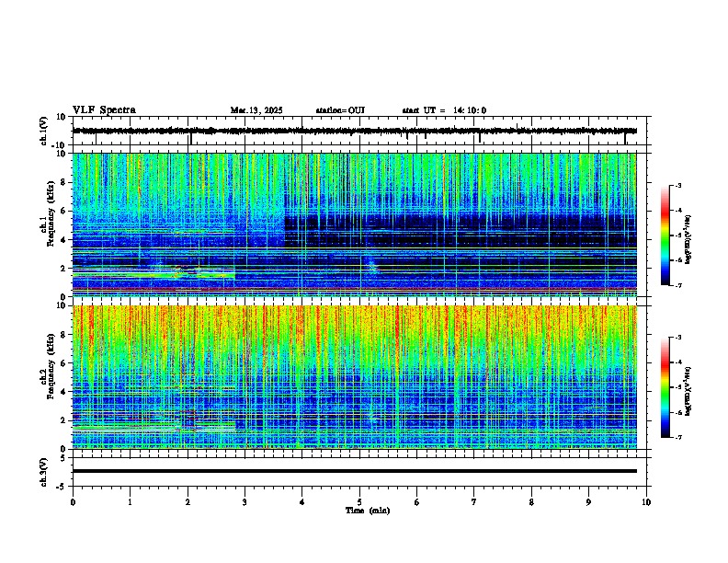Click the ch.1 color bar units label log(PSD)

[x=688, y=240]
